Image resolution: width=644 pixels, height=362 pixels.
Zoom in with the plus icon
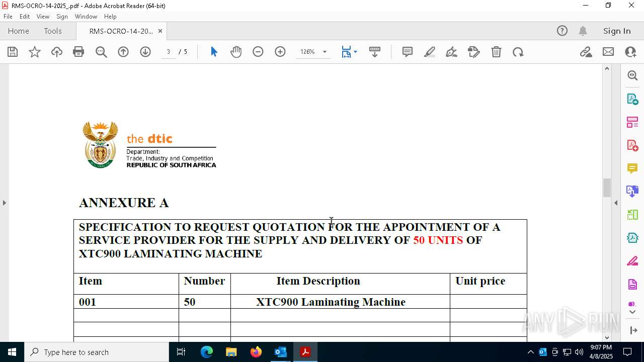(x=280, y=52)
